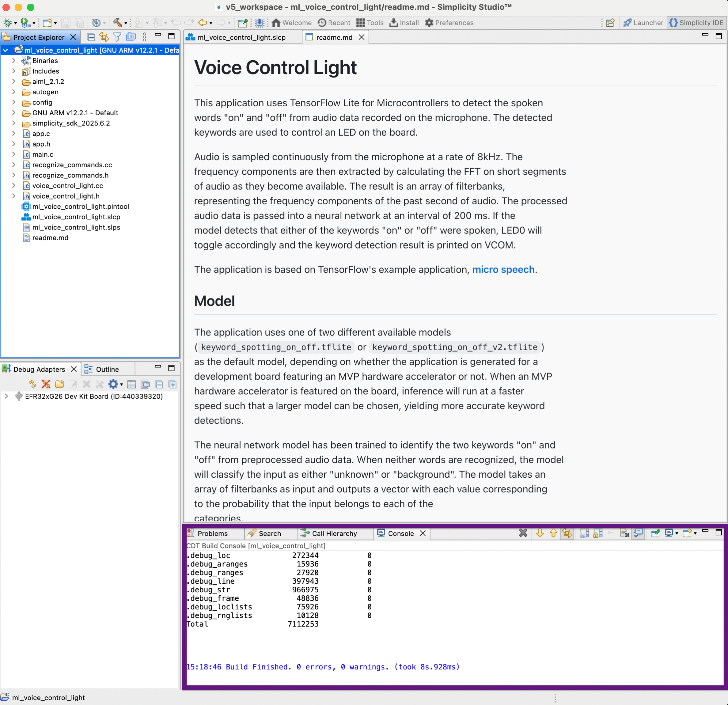This screenshot has height=705, width=728.
Task: Select app.c in Project Explorer
Action: click(41, 133)
